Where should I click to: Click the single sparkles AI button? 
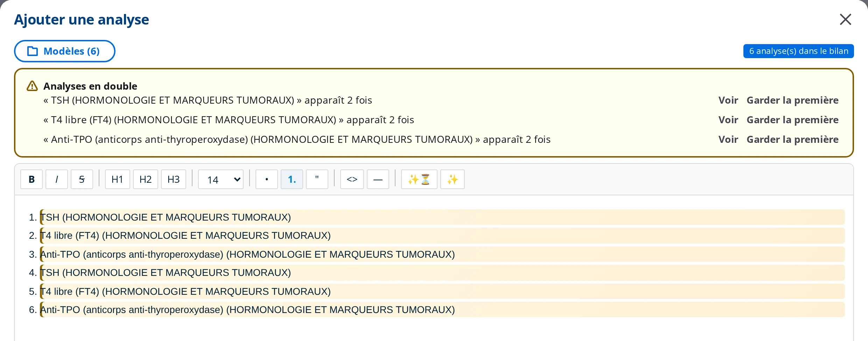[453, 179]
